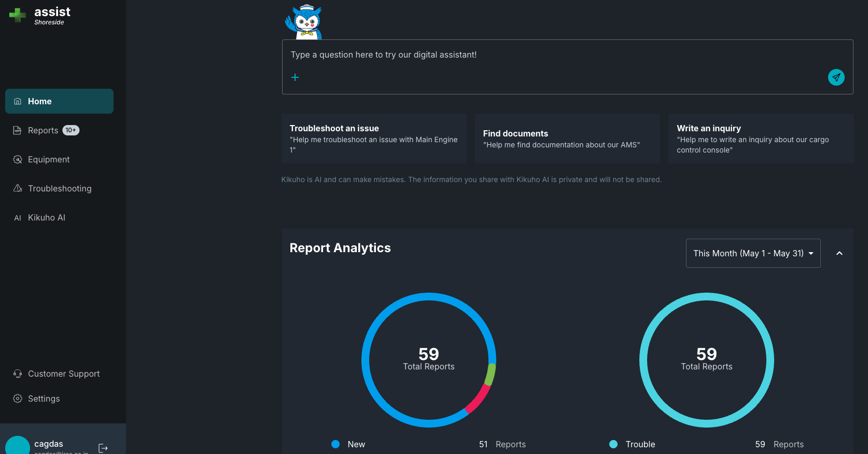Click the Customer Support headset icon

click(x=18, y=374)
